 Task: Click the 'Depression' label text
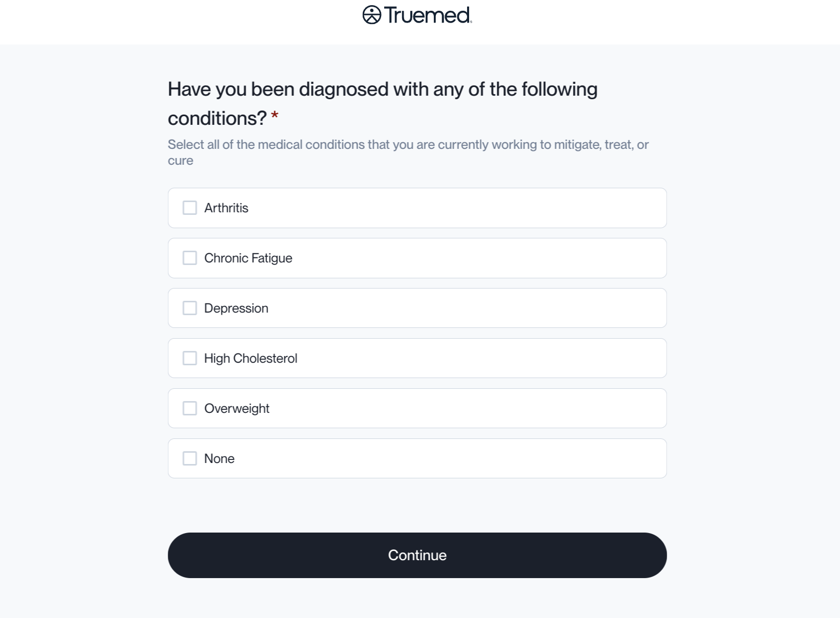236,308
